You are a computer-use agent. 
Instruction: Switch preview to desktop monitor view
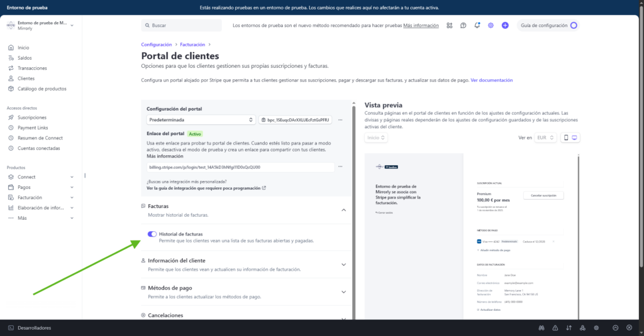[575, 138]
